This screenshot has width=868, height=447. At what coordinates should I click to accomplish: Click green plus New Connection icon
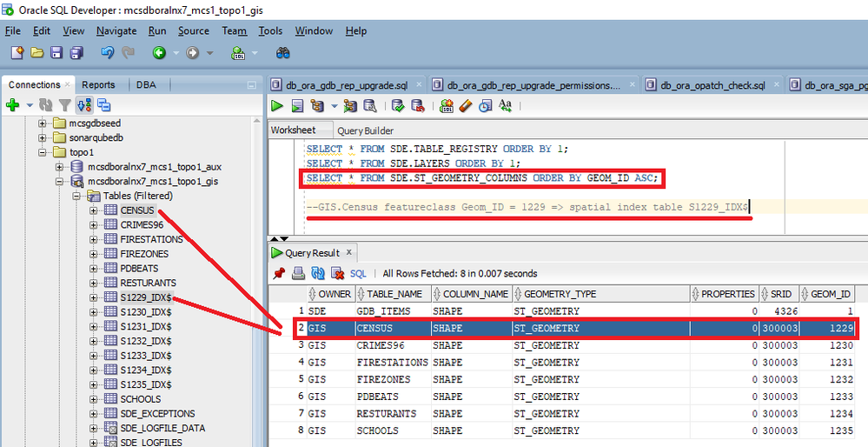coord(12,104)
